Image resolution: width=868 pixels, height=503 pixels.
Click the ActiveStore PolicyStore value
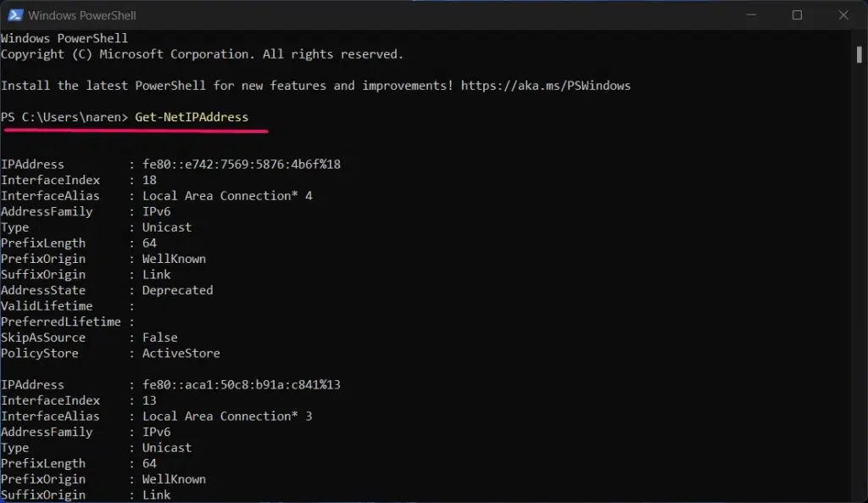click(x=181, y=353)
